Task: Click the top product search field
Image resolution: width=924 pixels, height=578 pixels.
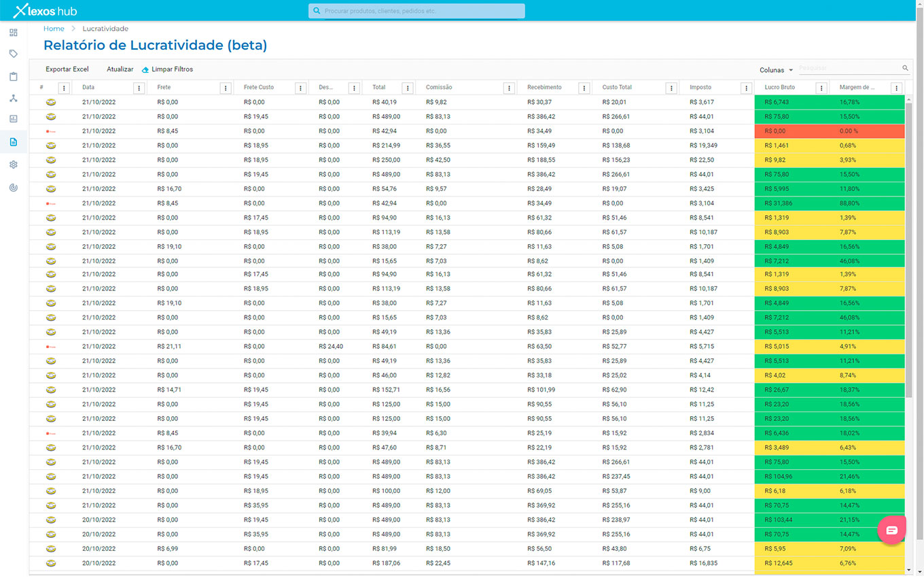Action: pyautogui.click(x=416, y=11)
